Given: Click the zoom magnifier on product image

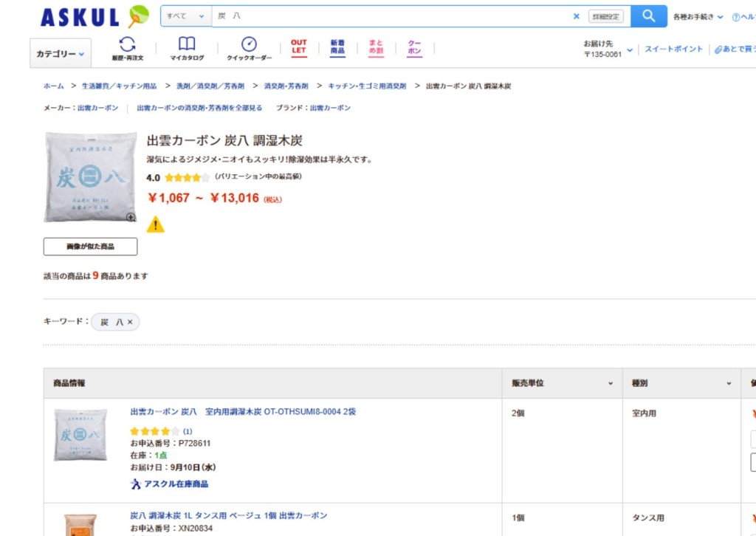Looking at the screenshot, I should point(131,217).
